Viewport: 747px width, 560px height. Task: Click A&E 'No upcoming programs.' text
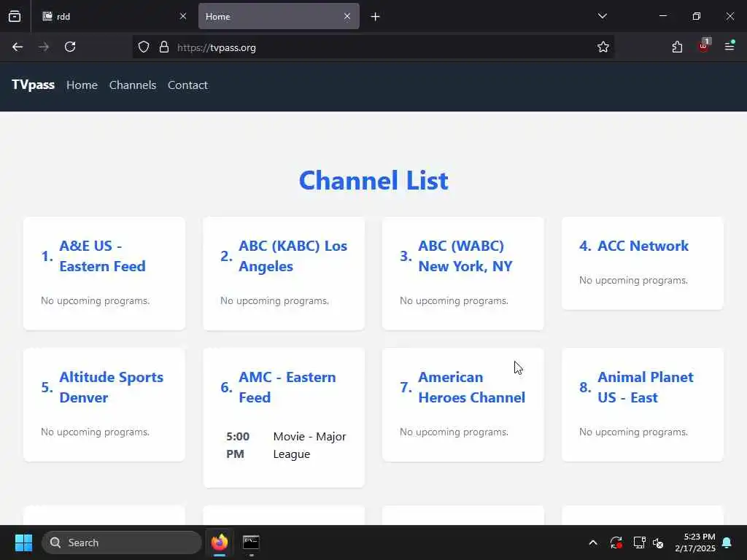96,300
